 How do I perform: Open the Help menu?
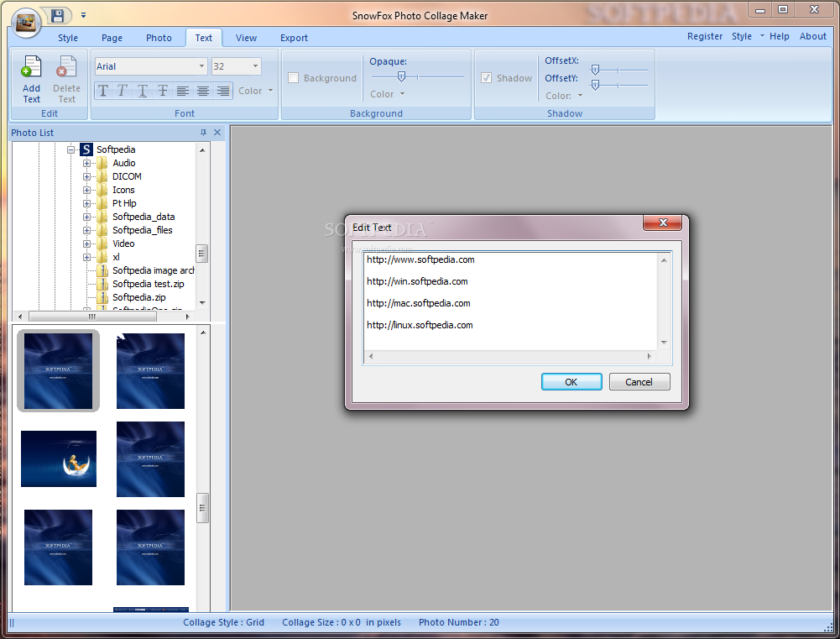(779, 36)
